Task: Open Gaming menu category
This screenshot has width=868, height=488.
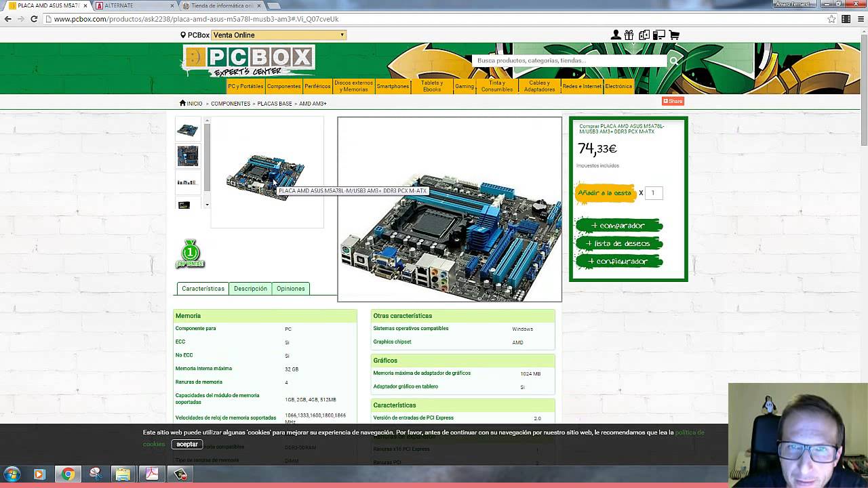Action: click(x=465, y=86)
